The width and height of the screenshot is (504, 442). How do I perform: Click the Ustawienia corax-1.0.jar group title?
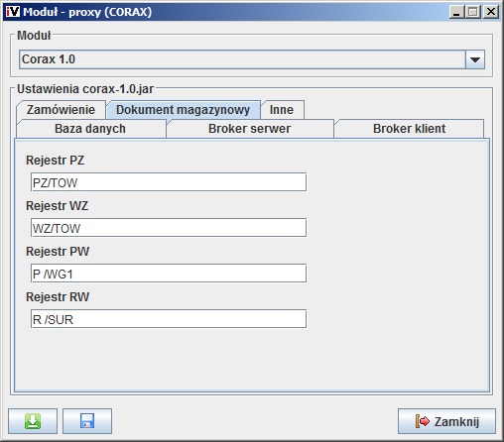coord(85,89)
